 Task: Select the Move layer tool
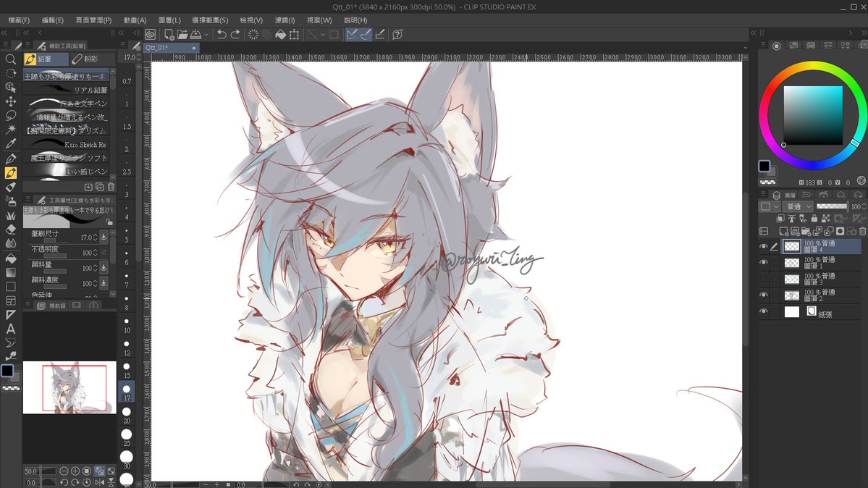(x=11, y=101)
